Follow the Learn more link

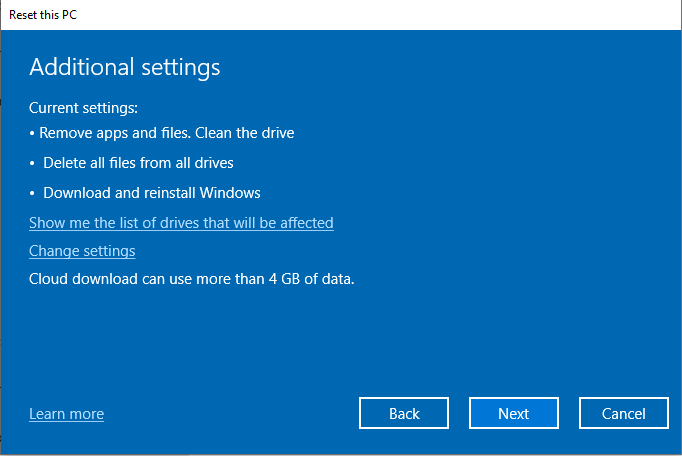click(x=67, y=414)
